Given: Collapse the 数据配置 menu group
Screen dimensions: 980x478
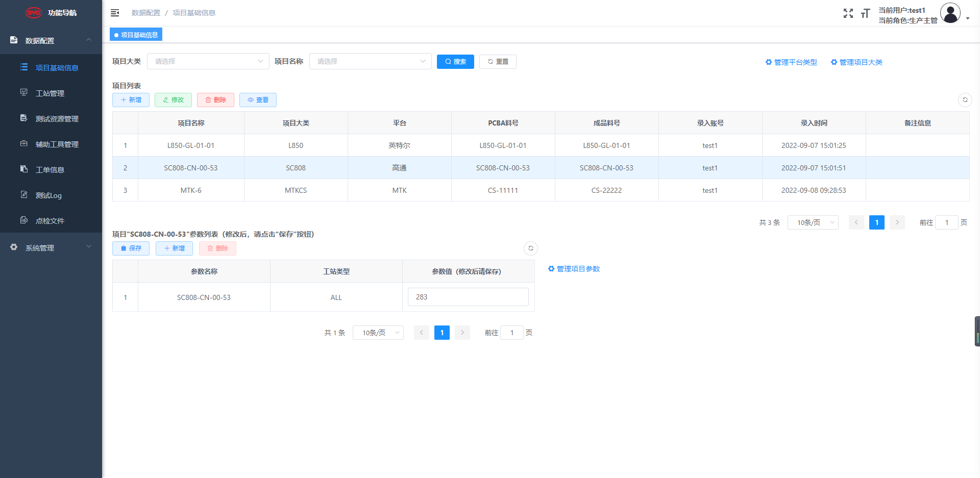Looking at the screenshot, I should pos(51,40).
